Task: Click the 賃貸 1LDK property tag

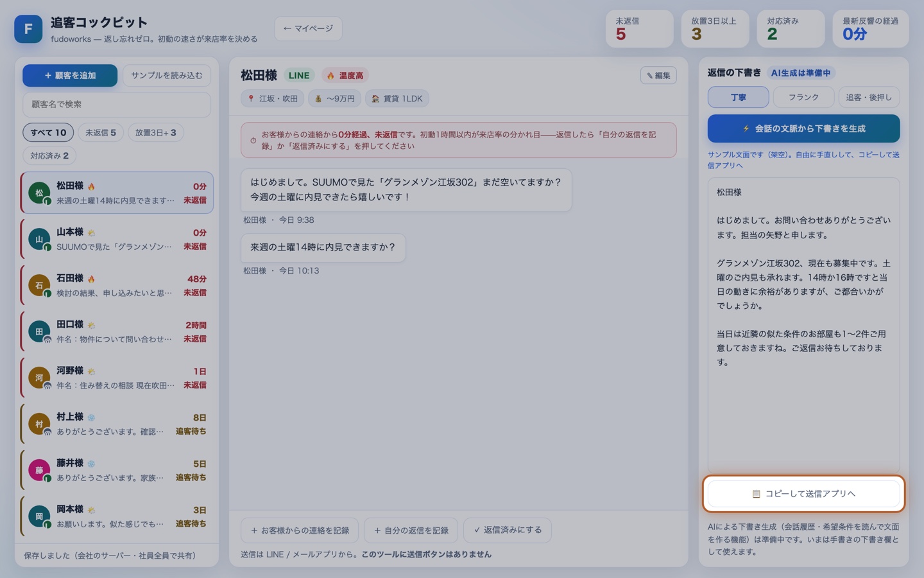Action: coord(397,98)
